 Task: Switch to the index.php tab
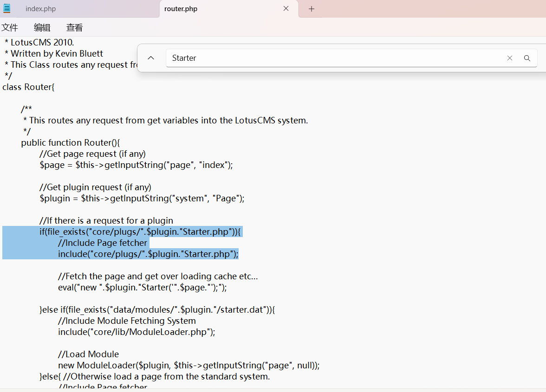click(x=41, y=9)
